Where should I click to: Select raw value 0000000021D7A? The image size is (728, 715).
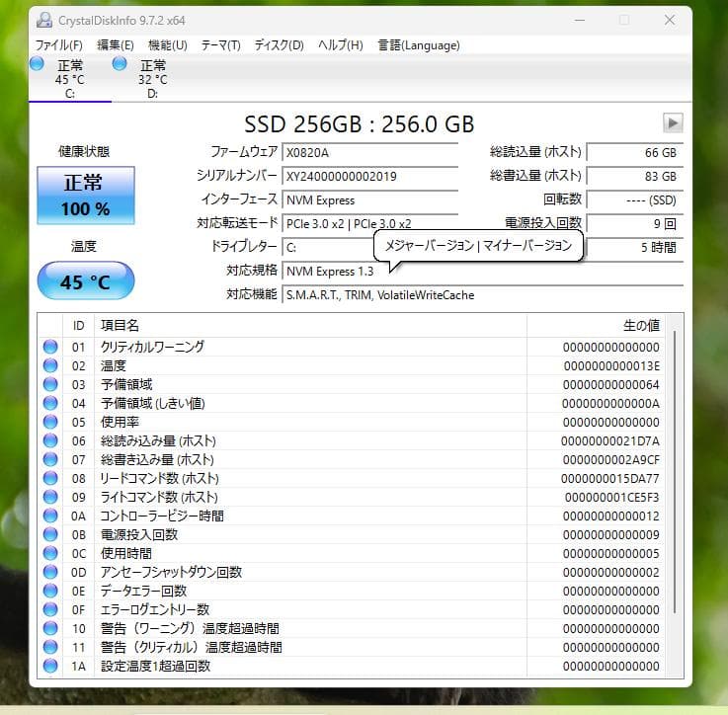pyautogui.click(x=610, y=441)
